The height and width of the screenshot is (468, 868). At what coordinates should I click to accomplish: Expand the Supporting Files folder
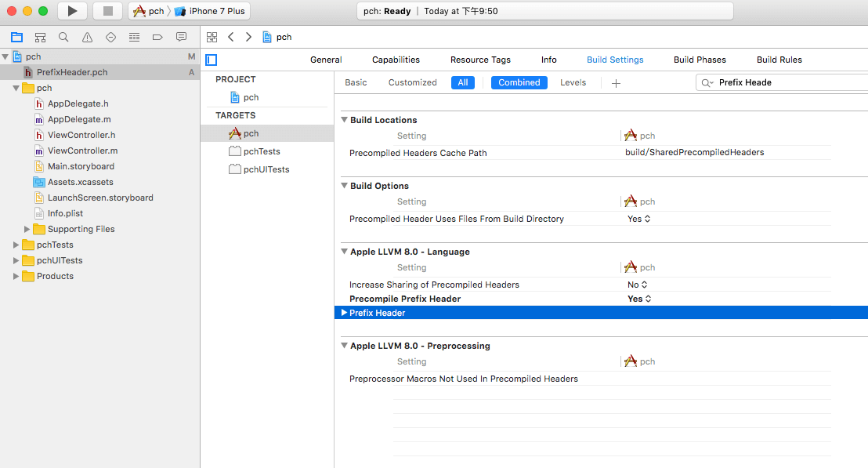point(27,229)
